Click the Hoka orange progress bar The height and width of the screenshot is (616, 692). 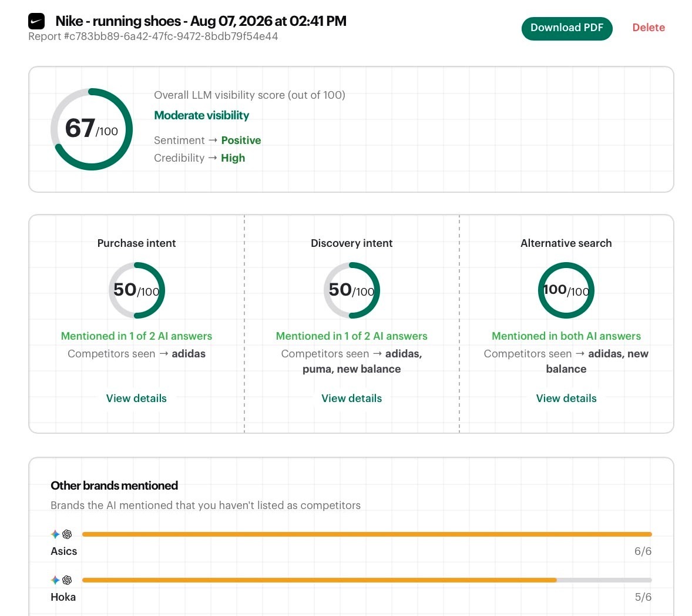click(319, 580)
